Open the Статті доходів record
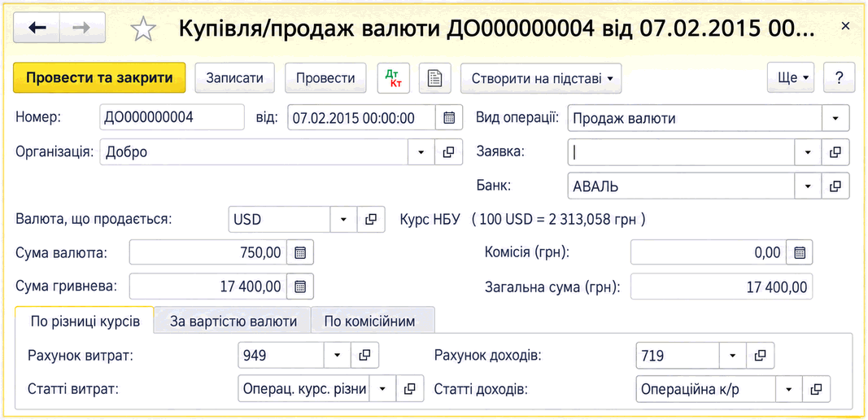The height and width of the screenshot is (420, 868). [817, 389]
